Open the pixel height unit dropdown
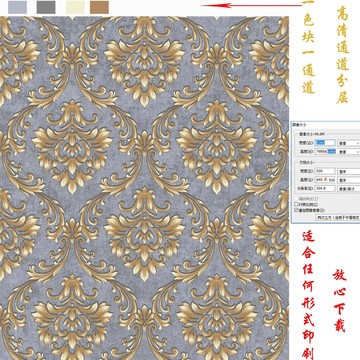Viewport: 360px width, 360px height. (x=349, y=152)
